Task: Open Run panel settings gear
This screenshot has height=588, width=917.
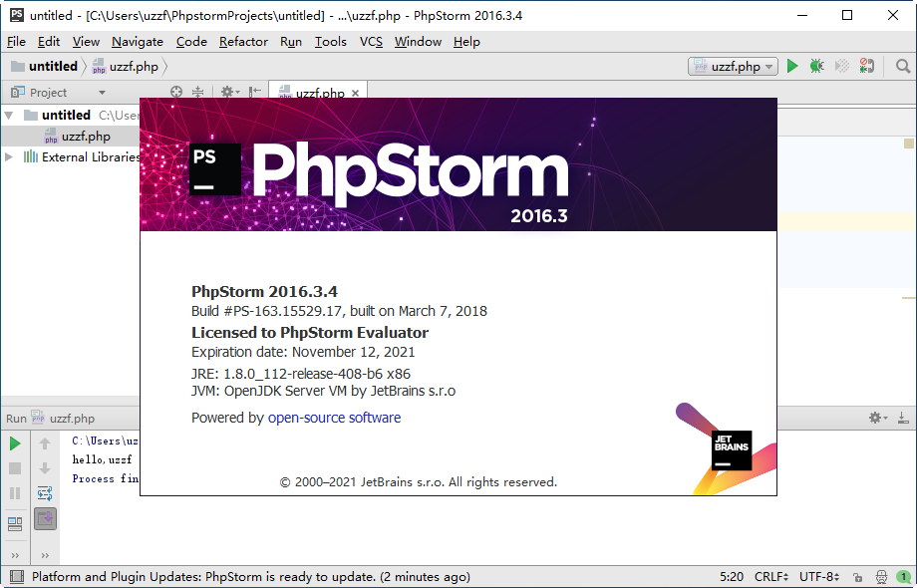Action: [x=878, y=418]
